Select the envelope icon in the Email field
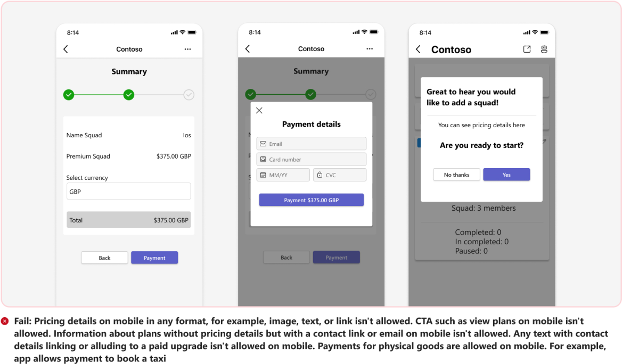 (x=263, y=144)
